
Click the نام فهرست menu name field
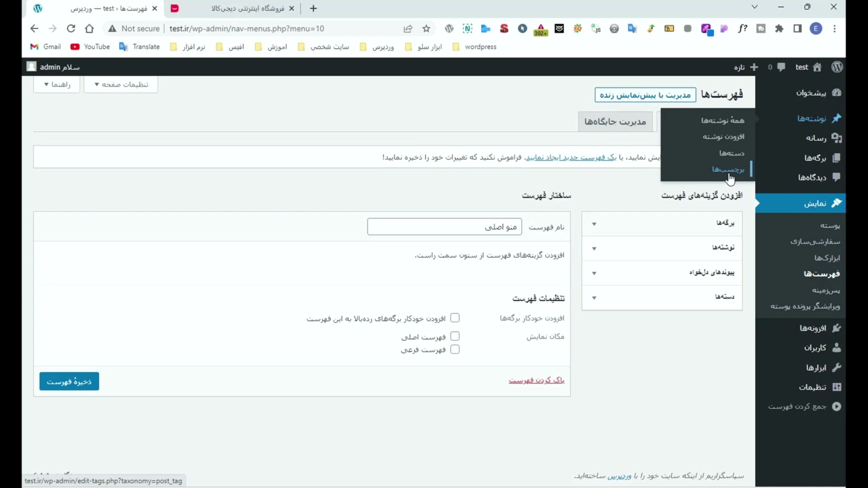(444, 227)
